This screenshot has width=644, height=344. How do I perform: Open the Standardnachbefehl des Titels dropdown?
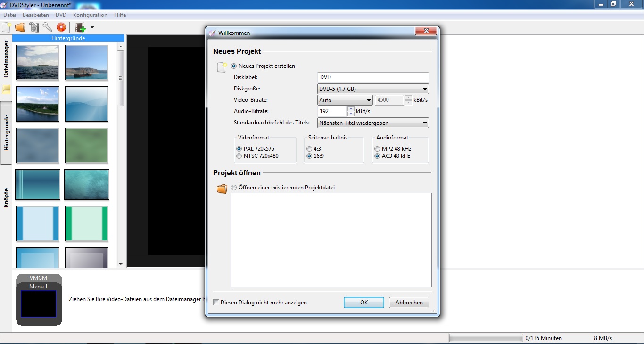click(373, 123)
